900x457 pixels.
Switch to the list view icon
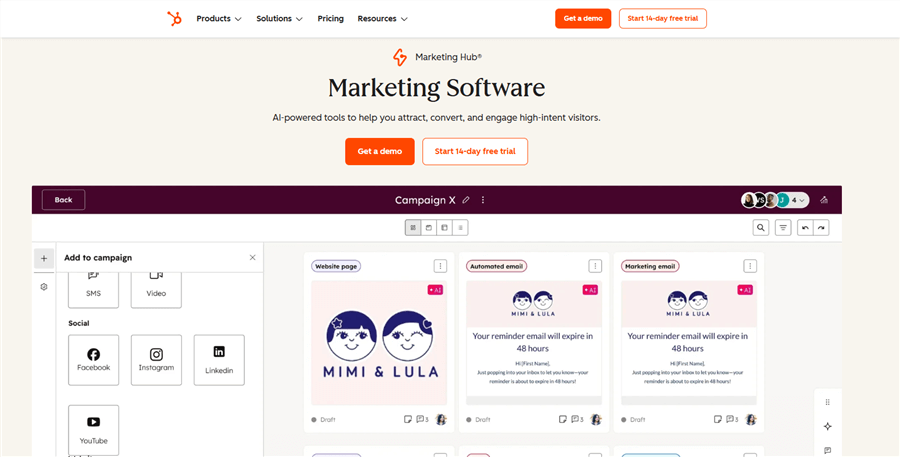click(x=460, y=228)
